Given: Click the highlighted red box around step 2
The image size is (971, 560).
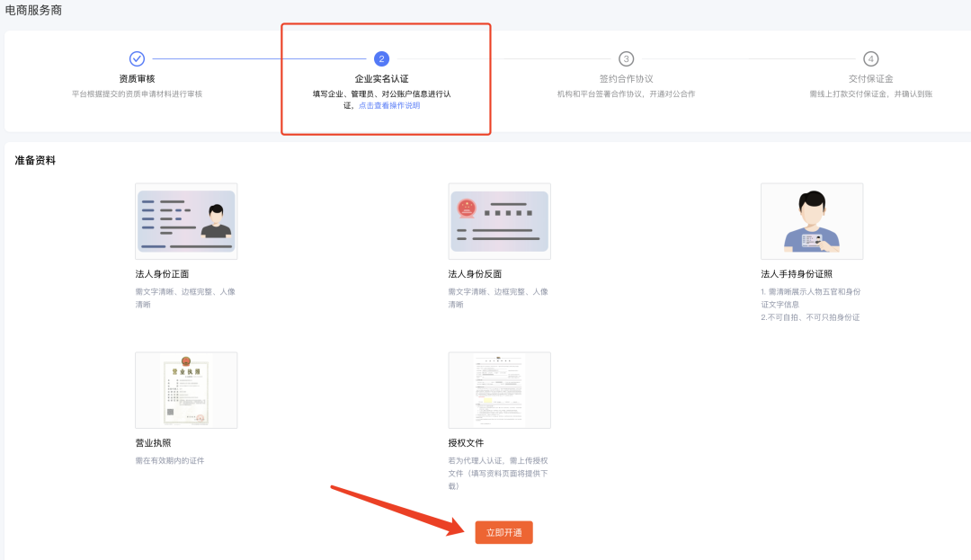Looking at the screenshot, I should pyautogui.click(x=386, y=24).
